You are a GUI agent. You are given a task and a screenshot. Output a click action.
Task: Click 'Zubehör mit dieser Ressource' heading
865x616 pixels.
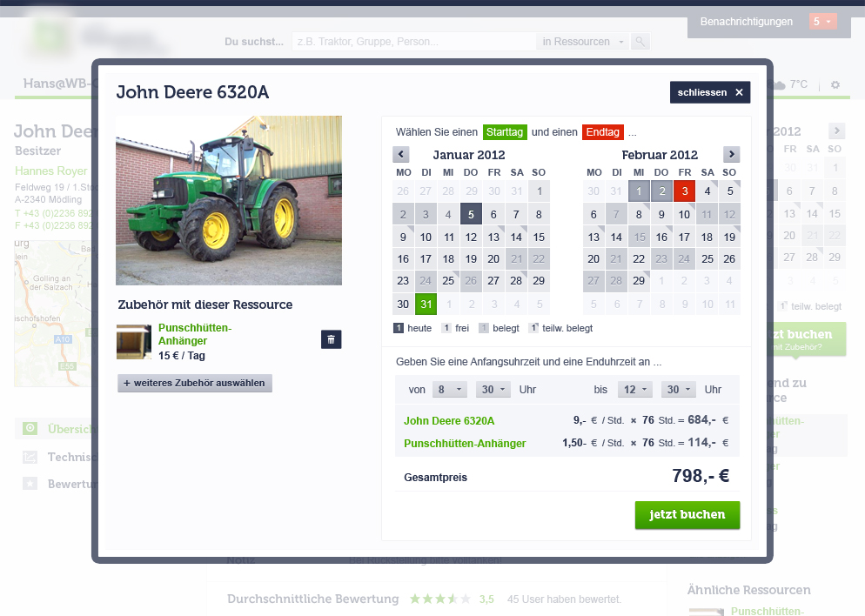(205, 305)
